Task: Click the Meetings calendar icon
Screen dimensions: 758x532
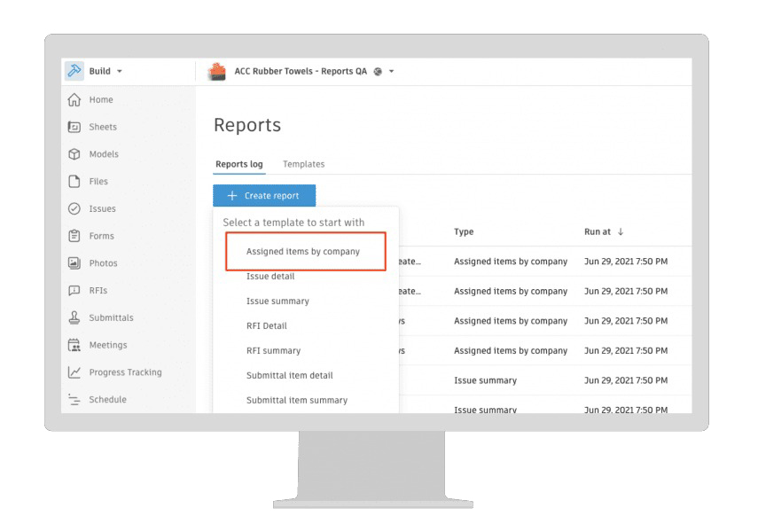Action: [74, 345]
